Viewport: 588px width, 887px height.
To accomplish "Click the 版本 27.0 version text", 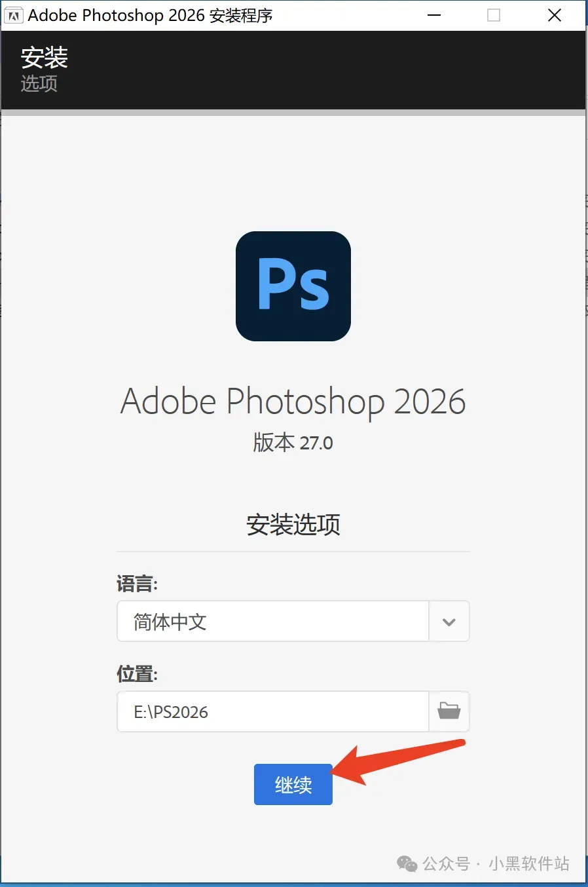I will [x=293, y=443].
